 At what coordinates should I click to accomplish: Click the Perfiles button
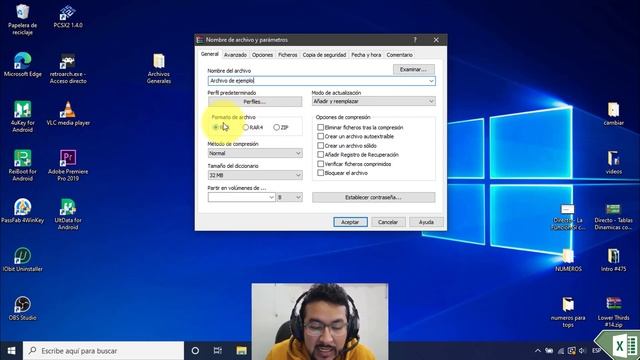255,101
